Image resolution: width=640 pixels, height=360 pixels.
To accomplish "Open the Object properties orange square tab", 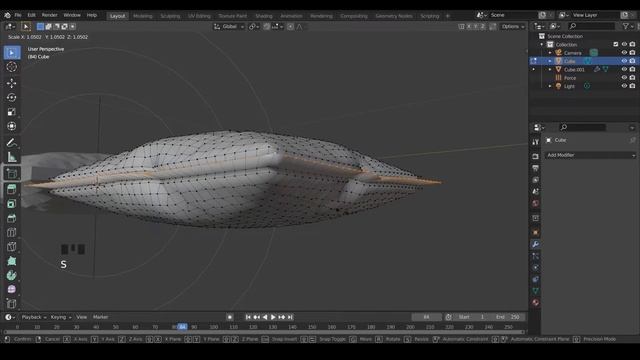I will (x=536, y=232).
